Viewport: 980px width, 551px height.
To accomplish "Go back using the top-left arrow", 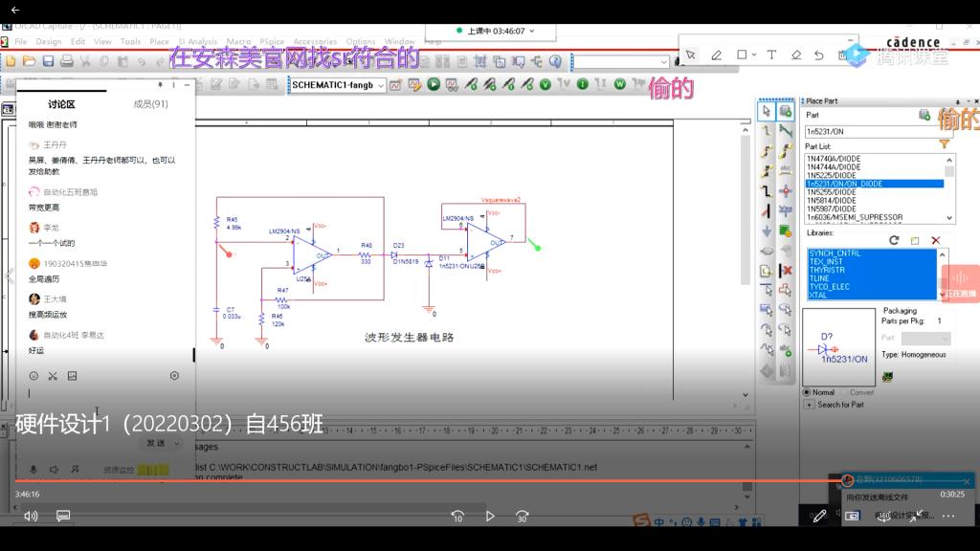I will click(15, 10).
